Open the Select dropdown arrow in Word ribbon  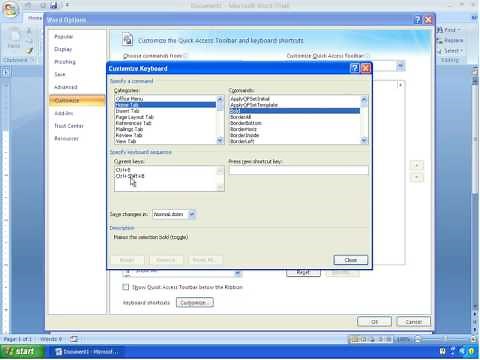pyautogui.click(x=462, y=51)
